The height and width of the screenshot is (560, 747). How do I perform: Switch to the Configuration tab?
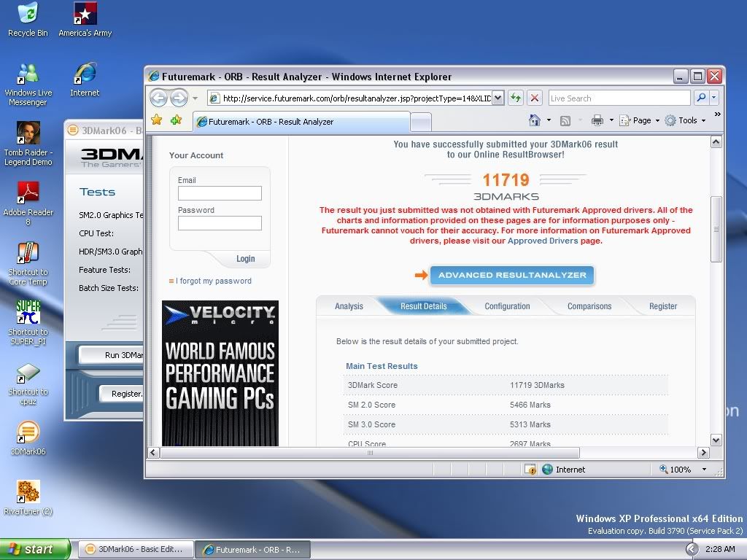(507, 306)
